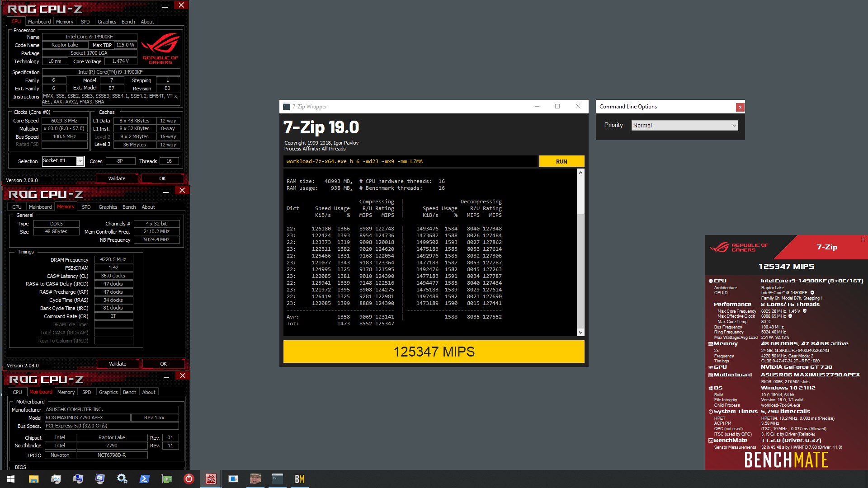This screenshot has width=868, height=488.
Task: Click the blue window icon in taskbar
Action: (x=233, y=479)
